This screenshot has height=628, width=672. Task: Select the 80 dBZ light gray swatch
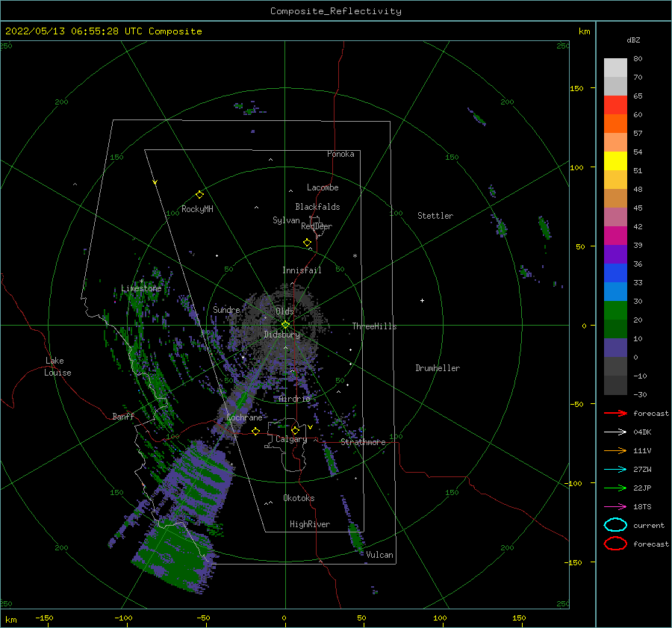coord(615,67)
